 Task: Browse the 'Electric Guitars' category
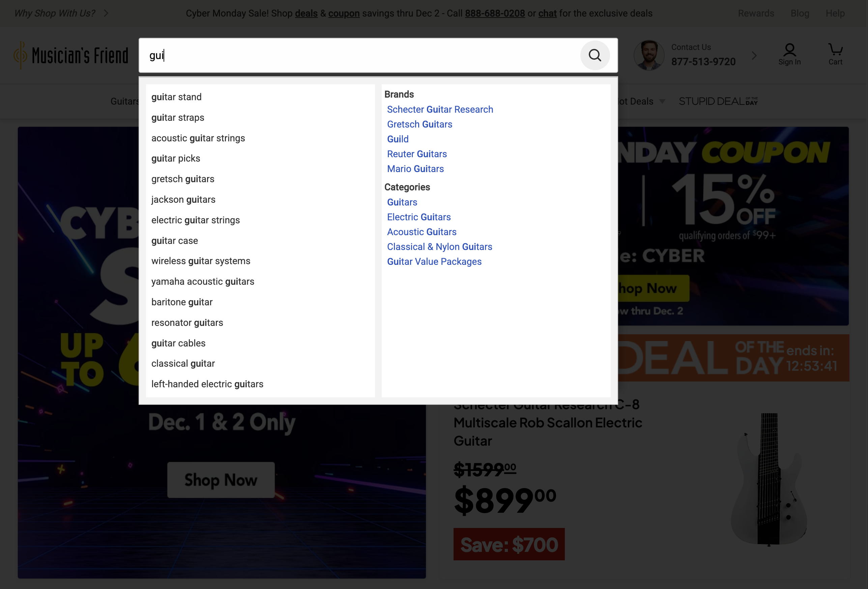tap(419, 217)
